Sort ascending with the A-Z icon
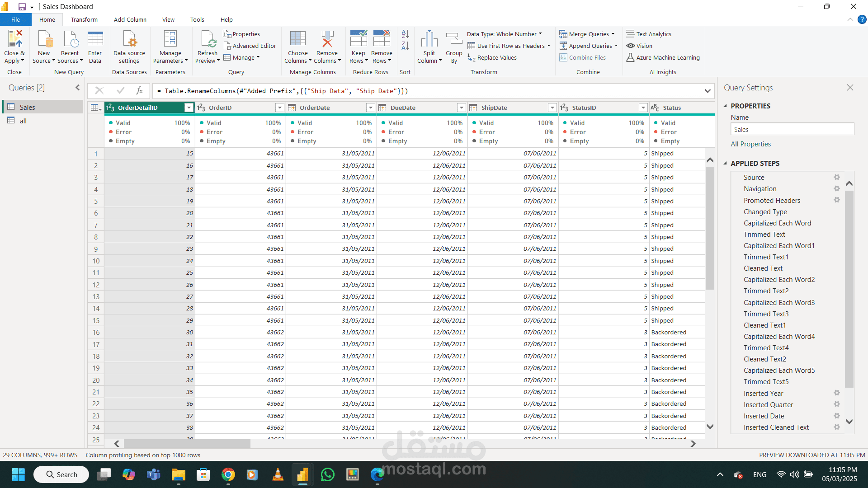The height and width of the screenshot is (488, 868). coord(405,34)
